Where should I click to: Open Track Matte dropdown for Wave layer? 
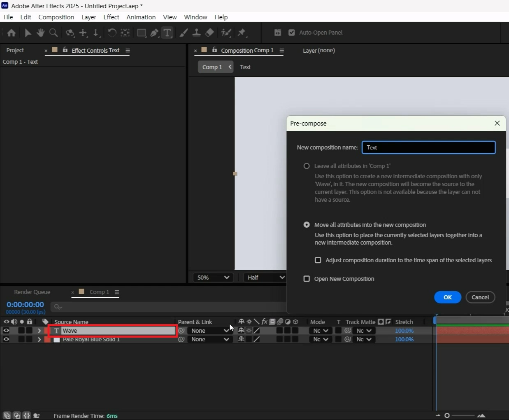(x=364, y=331)
